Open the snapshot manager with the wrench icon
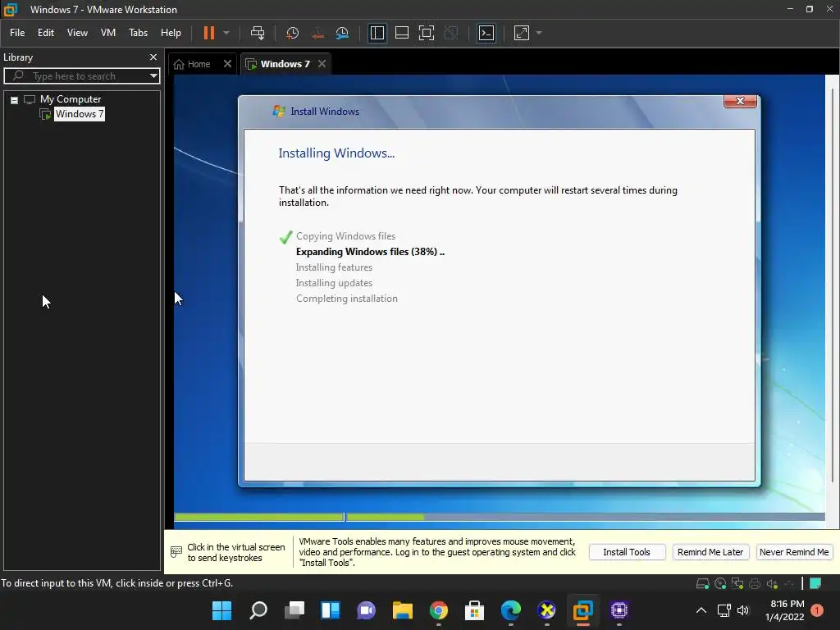The width and height of the screenshot is (840, 630). (x=342, y=33)
